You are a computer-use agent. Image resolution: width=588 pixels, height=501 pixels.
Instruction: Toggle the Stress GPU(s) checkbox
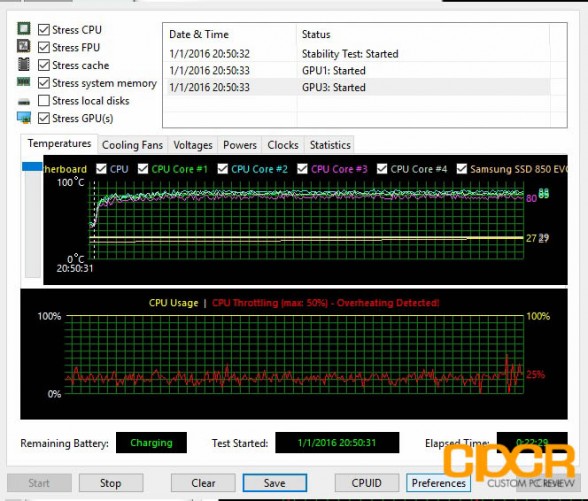pyautogui.click(x=44, y=118)
